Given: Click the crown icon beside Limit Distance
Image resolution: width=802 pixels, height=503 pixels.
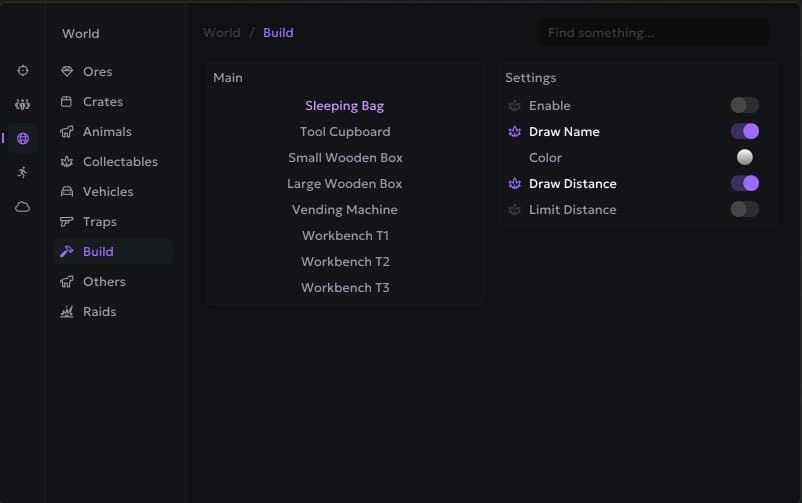Looking at the screenshot, I should click(x=515, y=210).
